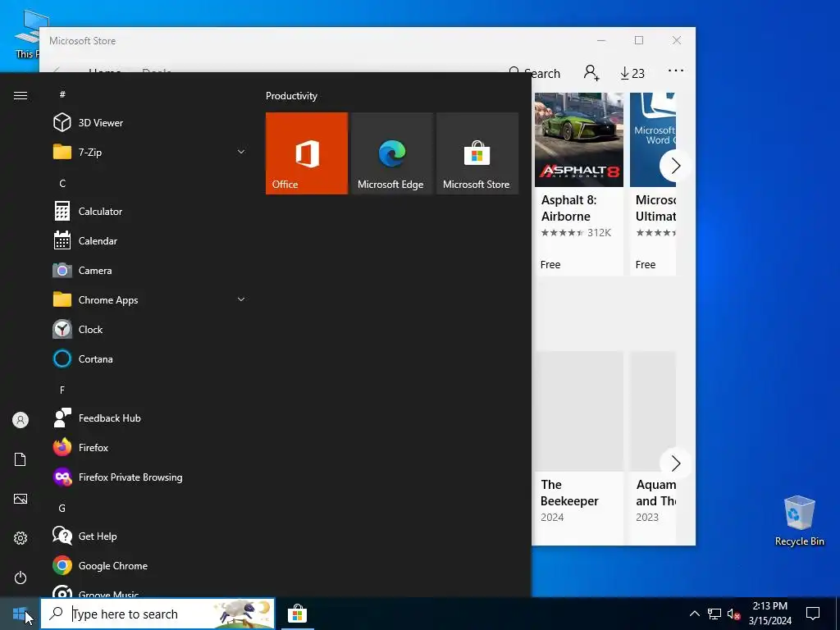840x630 pixels.
Task: Open the sign-in account icon in Microsoft Store
Action: click(x=591, y=73)
